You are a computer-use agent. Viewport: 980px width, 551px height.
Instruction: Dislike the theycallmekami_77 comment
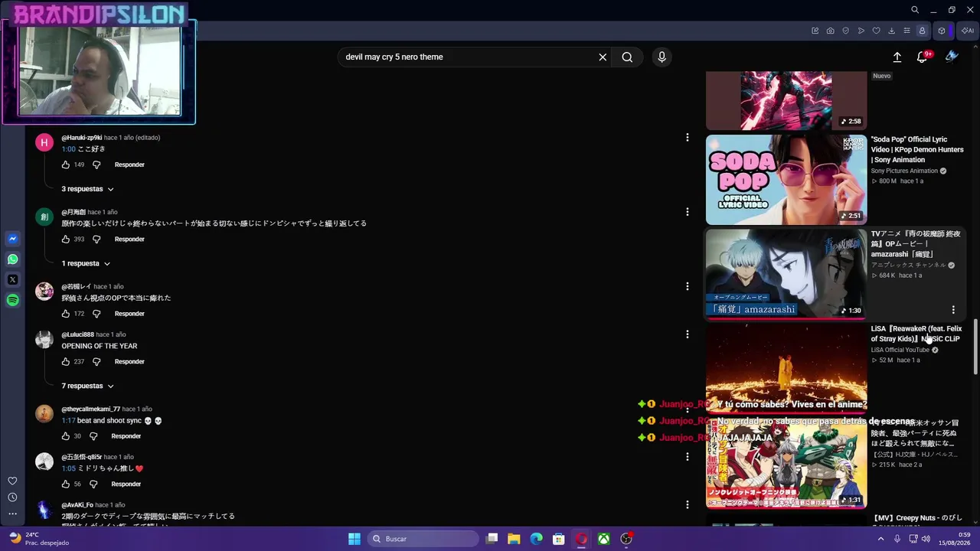(93, 436)
